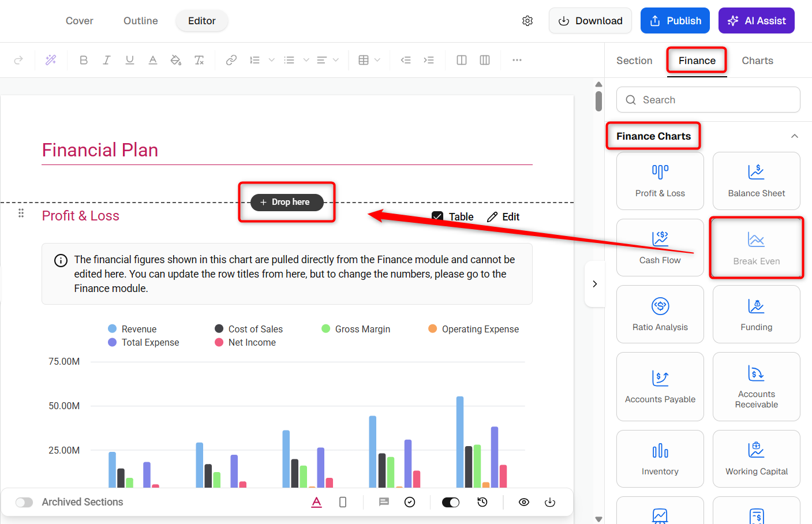This screenshot has width=812, height=524.
Task: Click the redo arrow icon
Action: [18, 60]
